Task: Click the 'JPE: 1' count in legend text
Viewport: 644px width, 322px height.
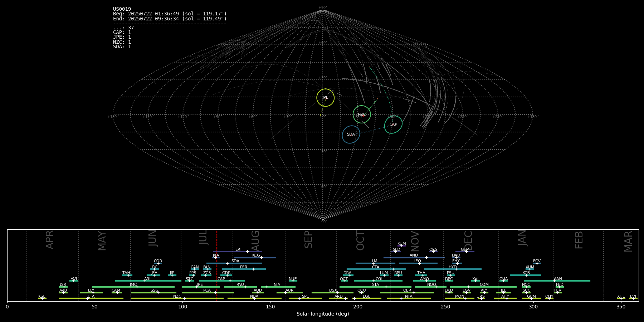Action: point(122,37)
